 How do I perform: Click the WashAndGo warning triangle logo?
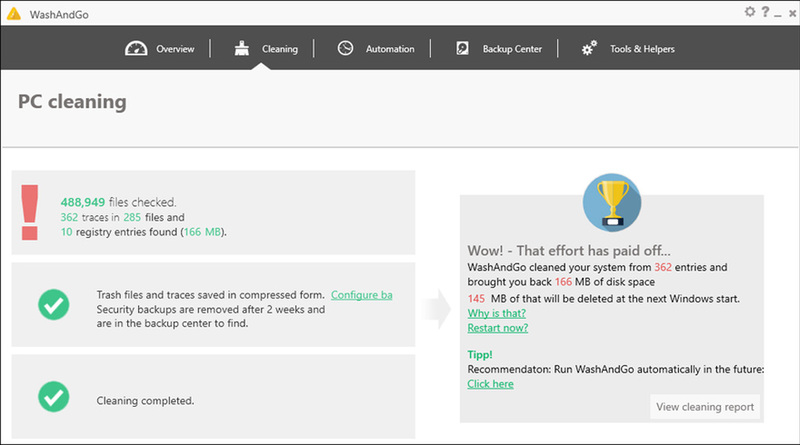[14, 14]
